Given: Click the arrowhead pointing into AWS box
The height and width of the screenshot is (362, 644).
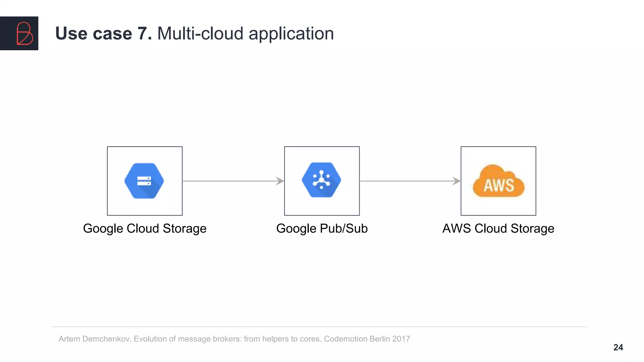Looking at the screenshot, I should point(457,181).
